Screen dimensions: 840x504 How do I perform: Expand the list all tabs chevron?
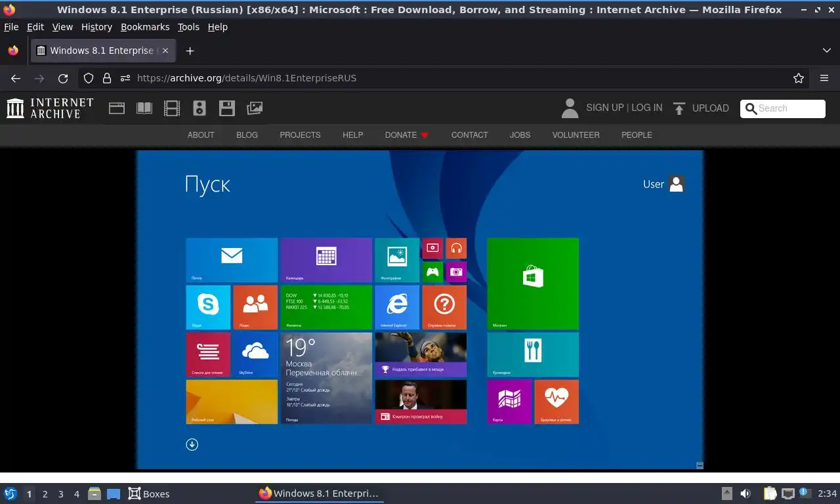[x=826, y=51]
